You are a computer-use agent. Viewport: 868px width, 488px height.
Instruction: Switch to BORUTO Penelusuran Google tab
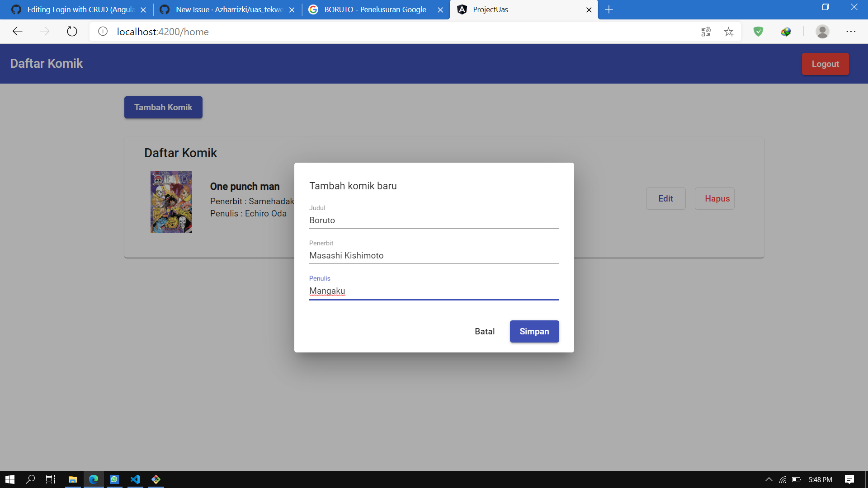pyautogui.click(x=375, y=9)
